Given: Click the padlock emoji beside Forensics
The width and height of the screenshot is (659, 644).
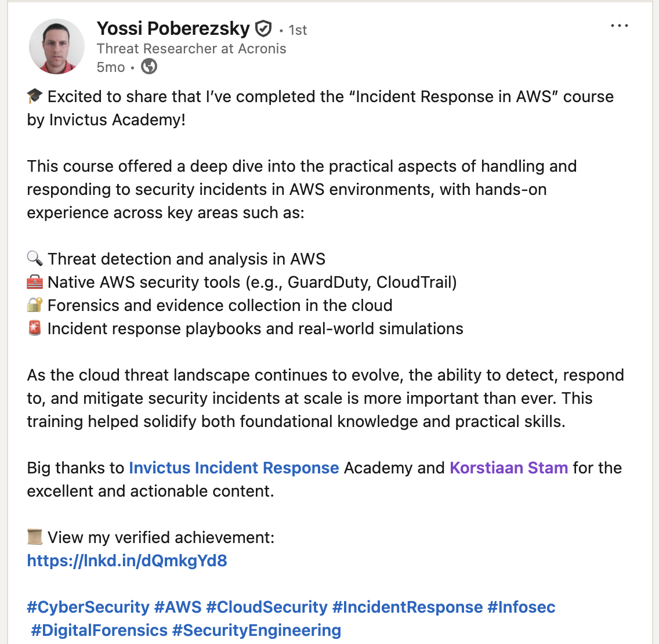Looking at the screenshot, I should (x=35, y=305).
